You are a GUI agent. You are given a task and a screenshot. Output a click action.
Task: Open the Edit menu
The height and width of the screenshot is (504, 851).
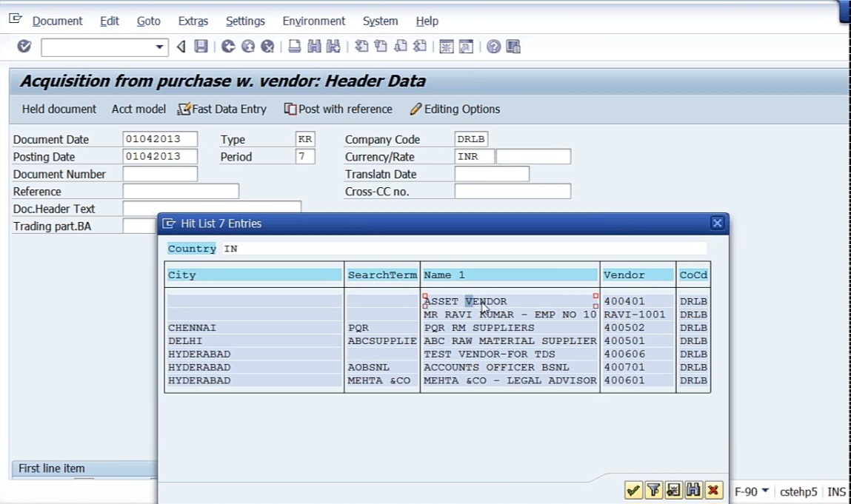[x=110, y=21]
